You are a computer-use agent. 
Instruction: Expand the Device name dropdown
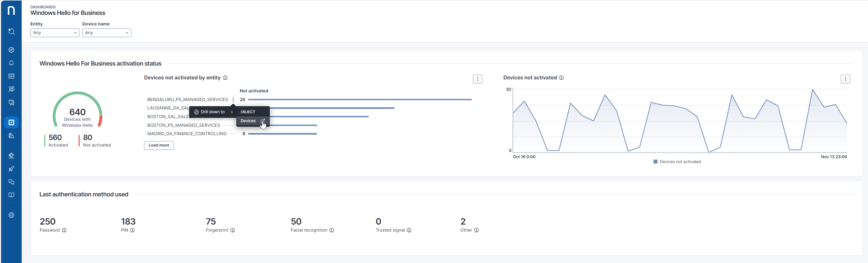point(106,33)
